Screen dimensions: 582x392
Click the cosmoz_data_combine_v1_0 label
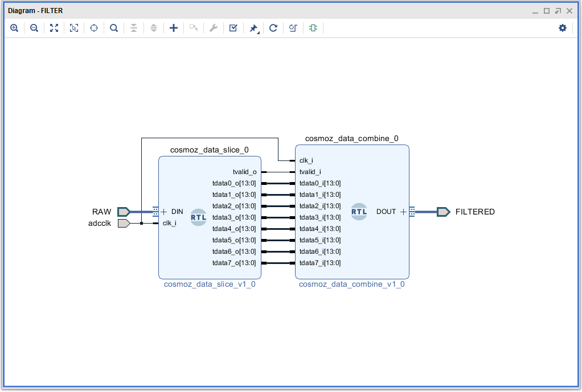(352, 284)
